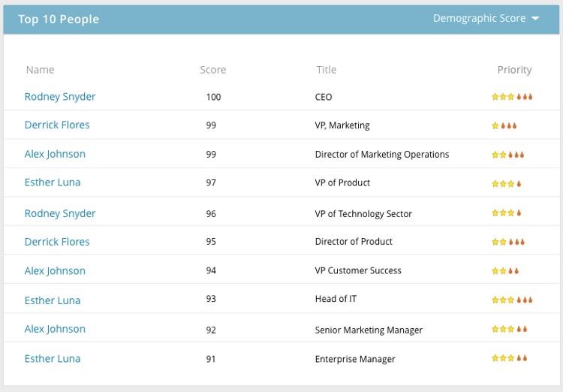Click the Title column header

coord(327,70)
